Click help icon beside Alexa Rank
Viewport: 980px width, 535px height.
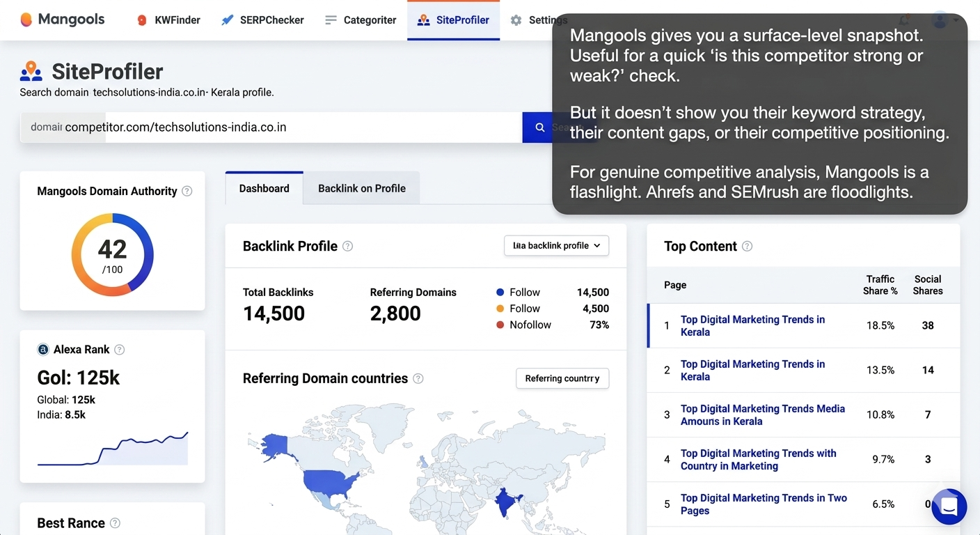tap(119, 350)
